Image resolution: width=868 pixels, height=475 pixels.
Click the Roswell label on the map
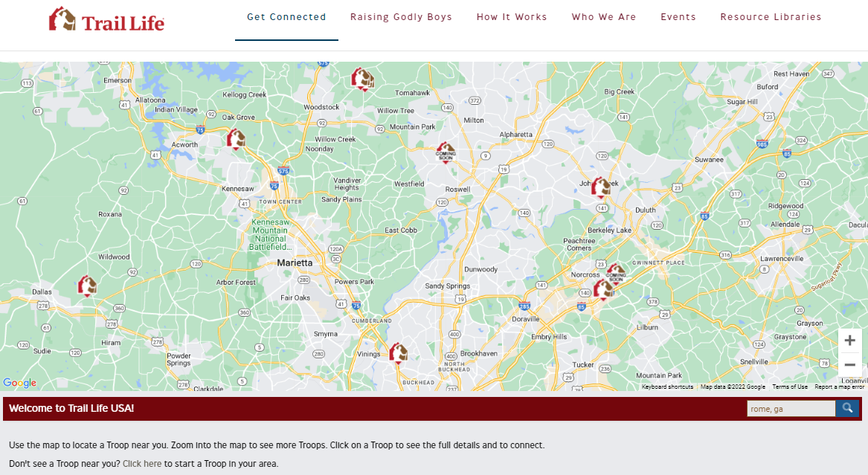click(x=458, y=189)
